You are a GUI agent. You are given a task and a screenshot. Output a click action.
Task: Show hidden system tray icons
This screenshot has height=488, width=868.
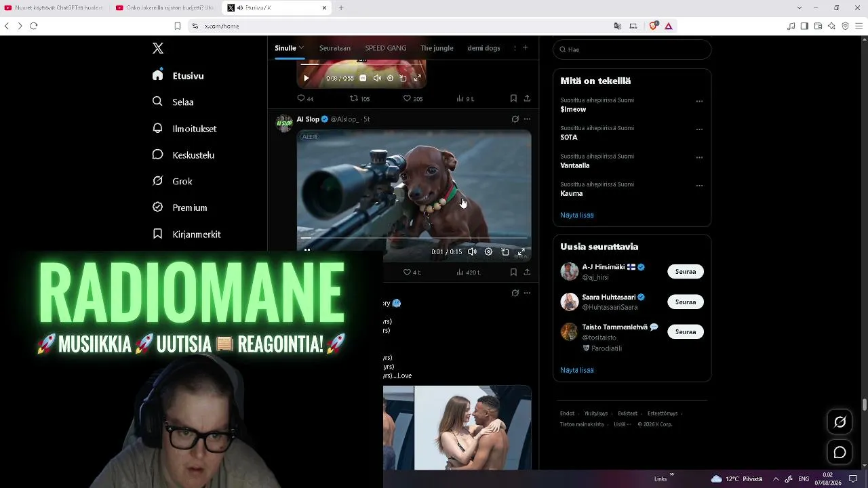click(776, 479)
